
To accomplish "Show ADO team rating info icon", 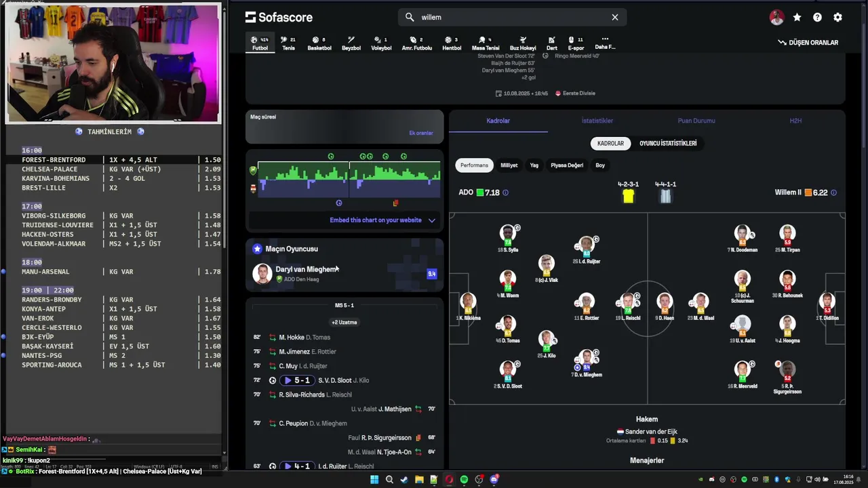I will [505, 192].
